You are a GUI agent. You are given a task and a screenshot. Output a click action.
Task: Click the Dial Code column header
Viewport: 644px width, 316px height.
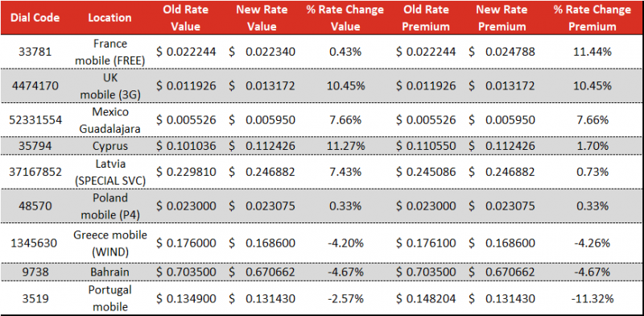[35, 18]
